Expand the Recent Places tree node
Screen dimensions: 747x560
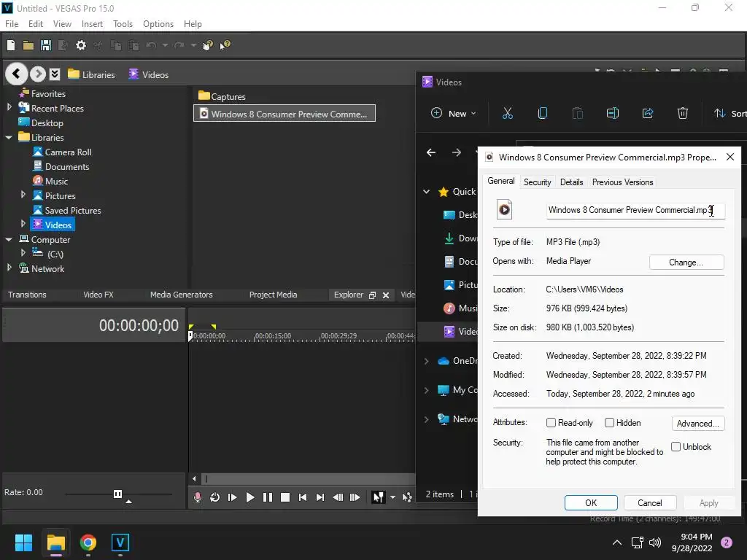tap(9, 108)
